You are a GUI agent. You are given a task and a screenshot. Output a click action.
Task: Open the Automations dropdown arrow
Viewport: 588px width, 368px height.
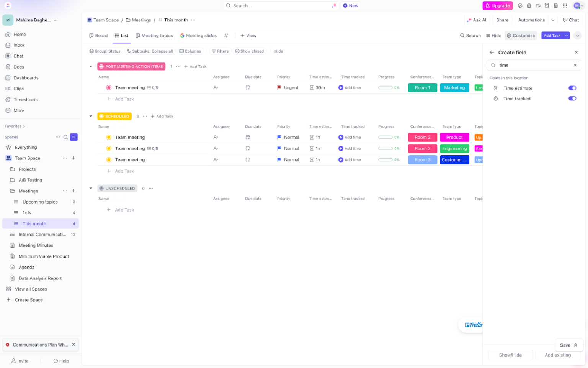(553, 20)
